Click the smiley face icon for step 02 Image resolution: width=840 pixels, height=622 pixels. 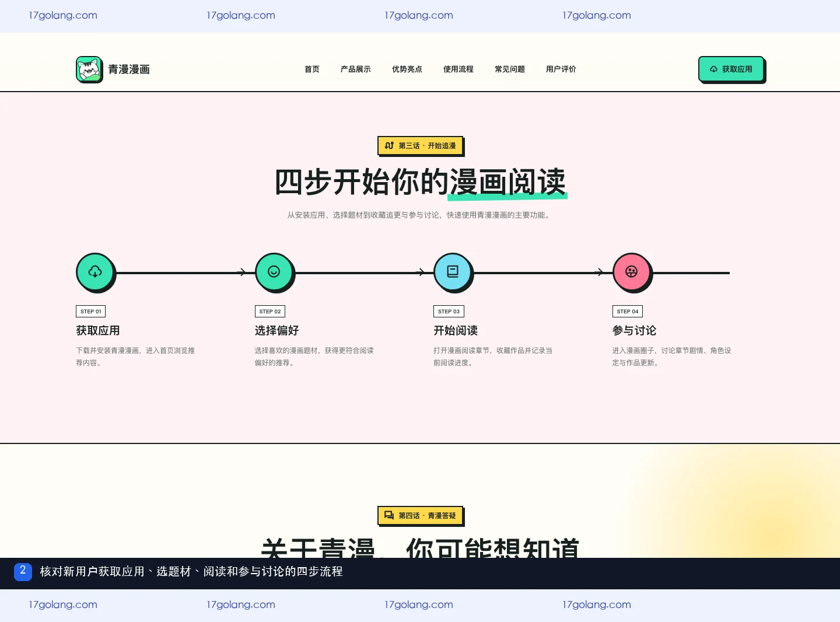274,271
